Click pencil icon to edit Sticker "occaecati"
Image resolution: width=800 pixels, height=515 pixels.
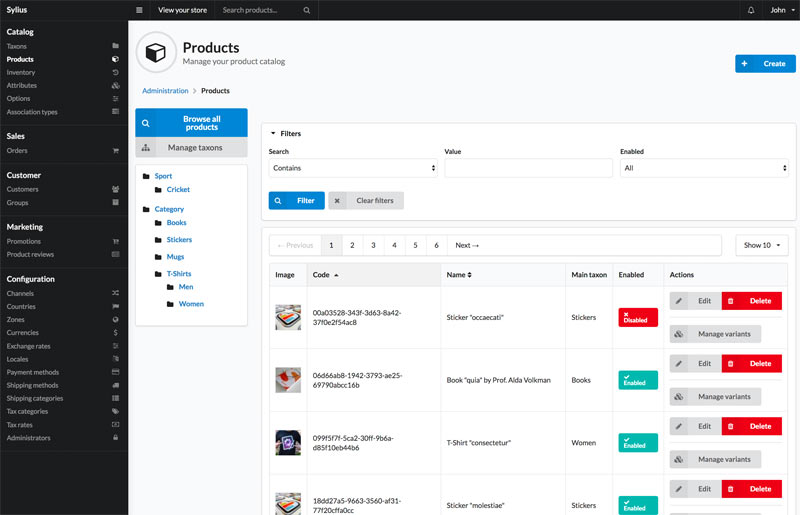coord(679,301)
